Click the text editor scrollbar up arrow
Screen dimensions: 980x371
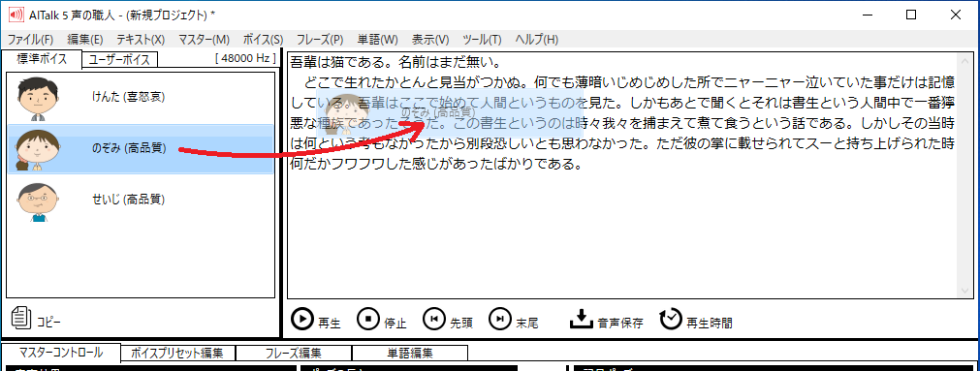click(965, 61)
